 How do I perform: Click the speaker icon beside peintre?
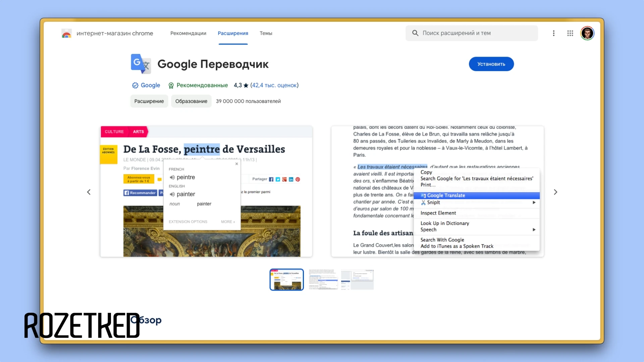172,177
